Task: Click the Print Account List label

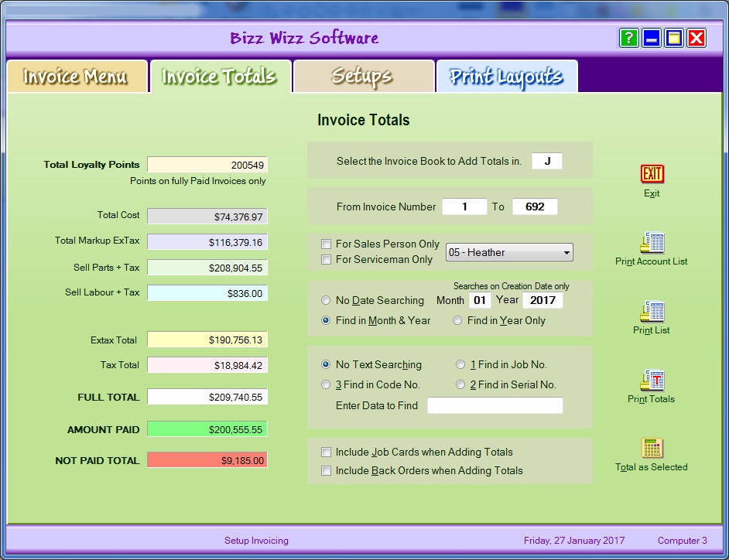Action: (x=652, y=261)
